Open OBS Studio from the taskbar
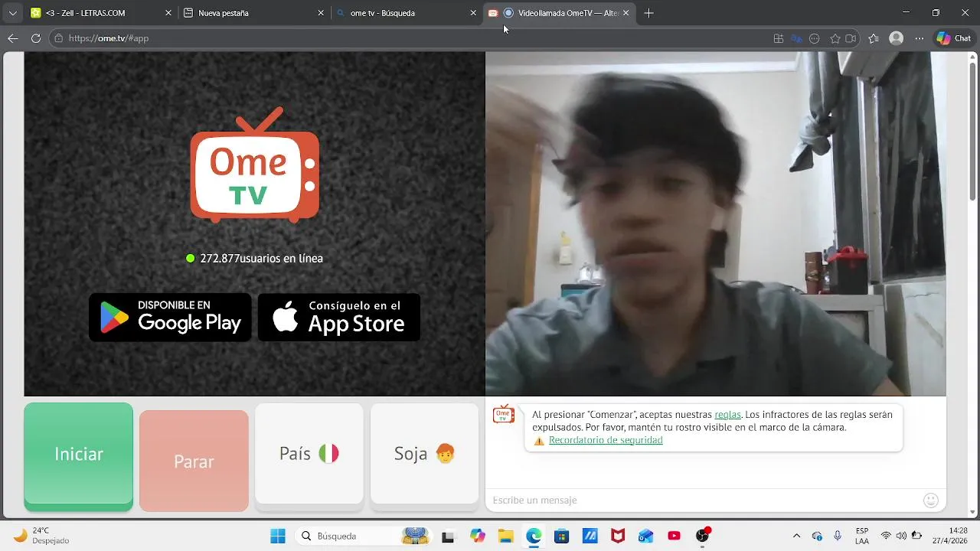Screen dimensions: 980x551 (702, 536)
